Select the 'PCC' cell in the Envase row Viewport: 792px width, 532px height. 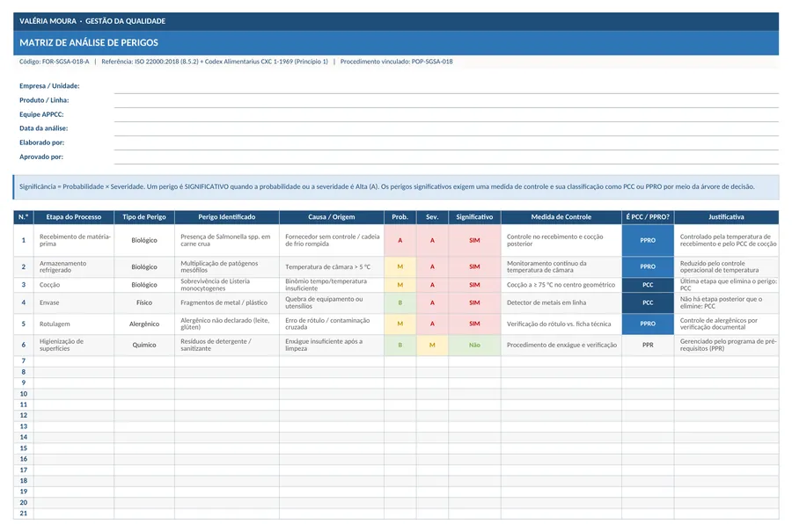[648, 302]
